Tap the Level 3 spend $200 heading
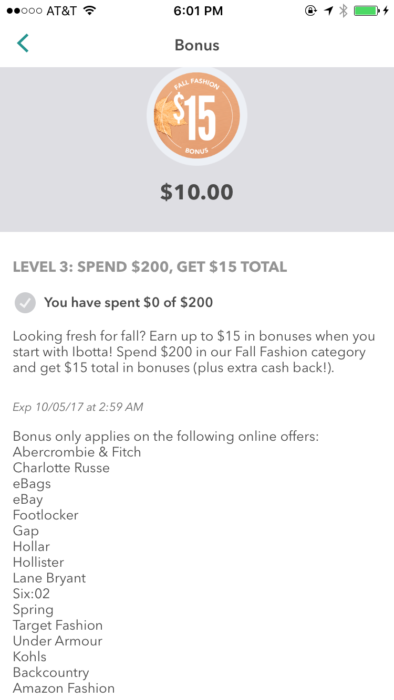 click(150, 267)
